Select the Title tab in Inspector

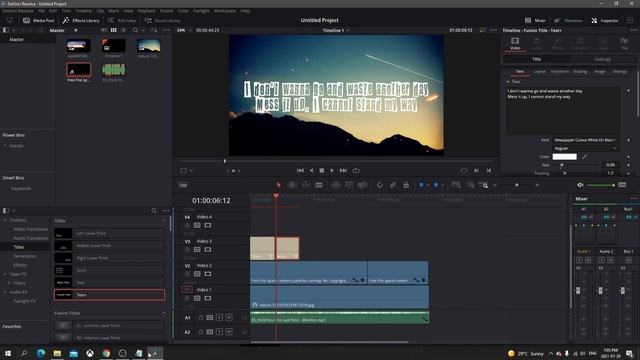pyautogui.click(x=536, y=59)
